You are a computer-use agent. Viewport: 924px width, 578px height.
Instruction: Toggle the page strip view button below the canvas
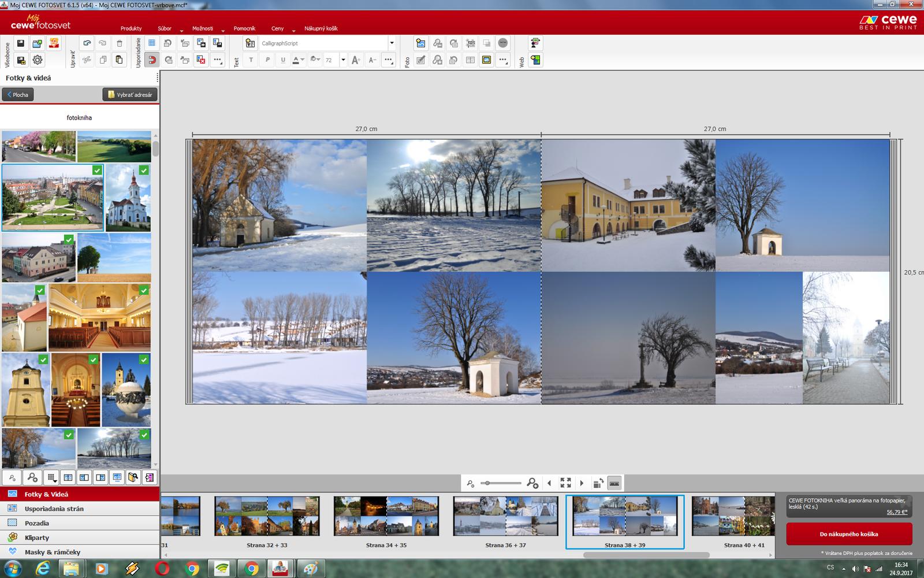point(614,483)
